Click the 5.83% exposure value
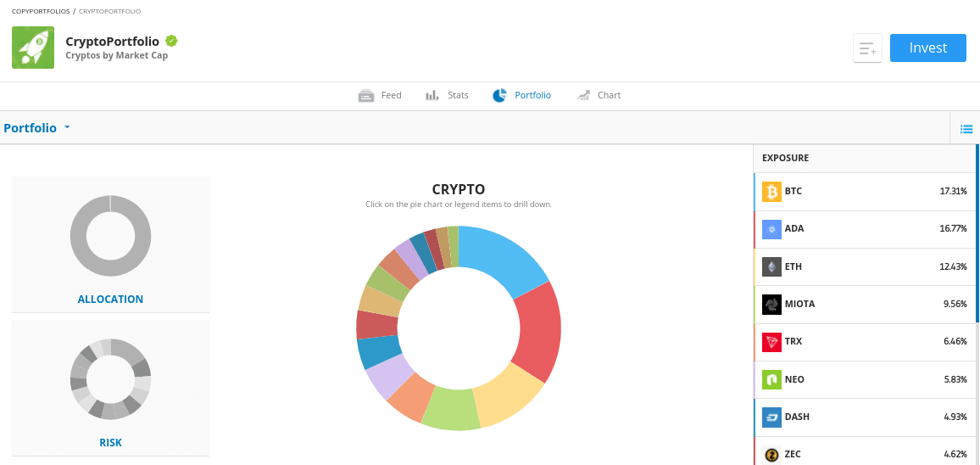 coord(955,378)
